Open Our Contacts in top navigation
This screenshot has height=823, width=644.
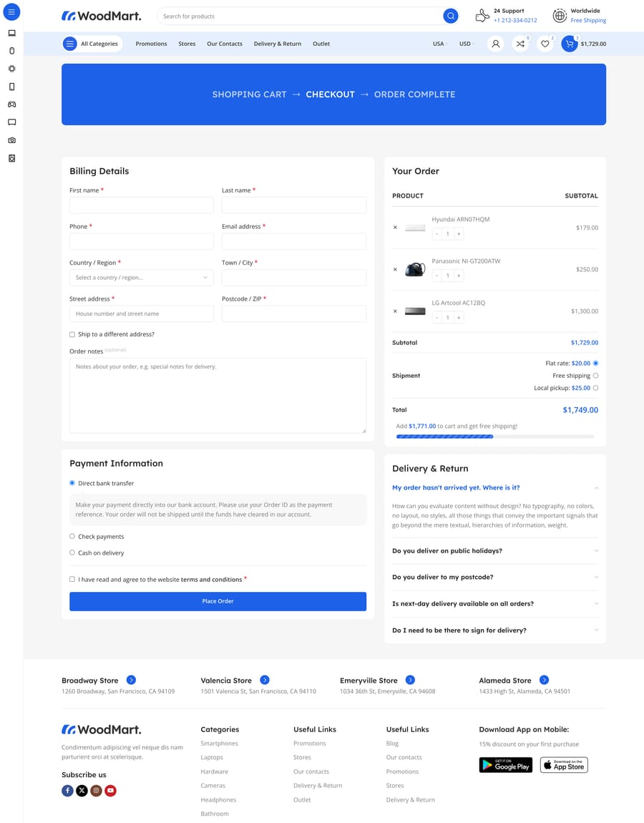[225, 44]
